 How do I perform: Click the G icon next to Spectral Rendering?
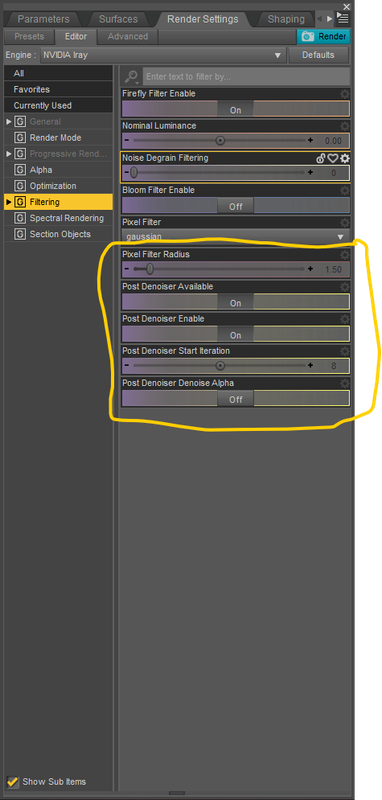(x=20, y=218)
